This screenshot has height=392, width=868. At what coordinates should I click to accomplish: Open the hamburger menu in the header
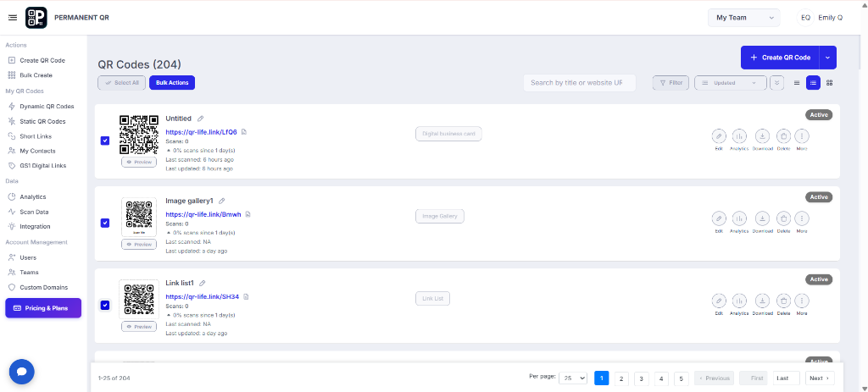(13, 18)
